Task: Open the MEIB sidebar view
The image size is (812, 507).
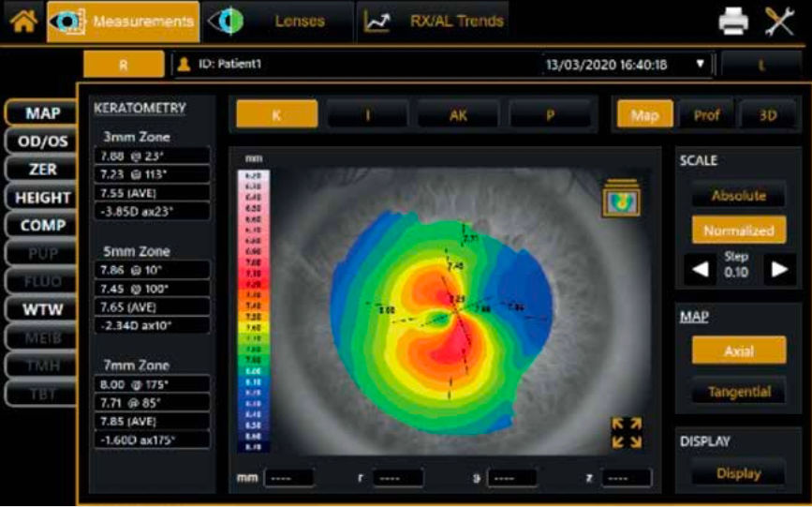Action: click(x=41, y=338)
